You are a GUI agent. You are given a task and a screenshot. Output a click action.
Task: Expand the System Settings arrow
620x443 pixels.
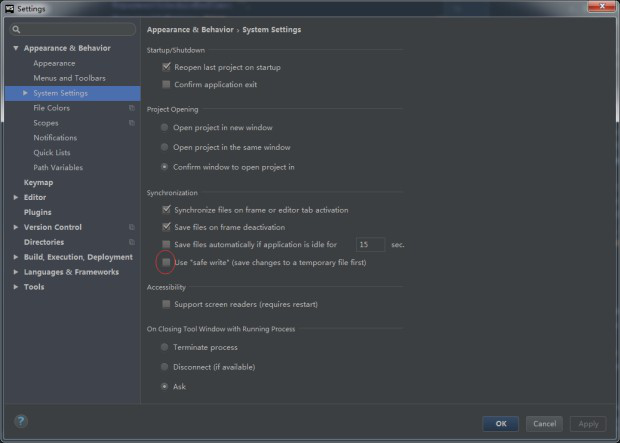(x=25, y=93)
